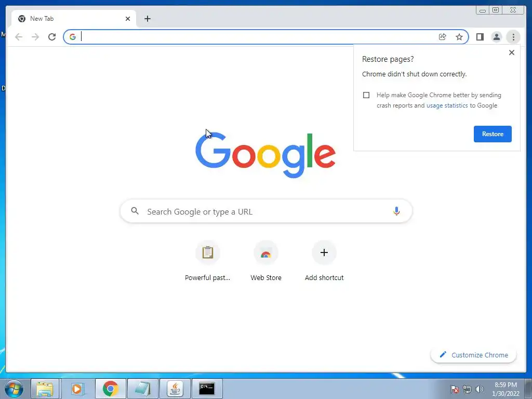Open the side panel icon
This screenshot has height=399, width=532.
click(x=480, y=37)
